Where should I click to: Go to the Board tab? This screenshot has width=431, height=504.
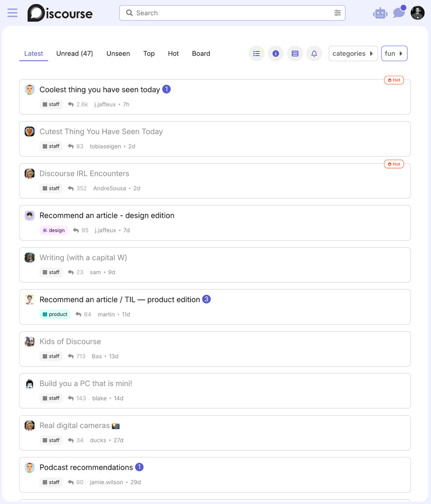point(201,53)
